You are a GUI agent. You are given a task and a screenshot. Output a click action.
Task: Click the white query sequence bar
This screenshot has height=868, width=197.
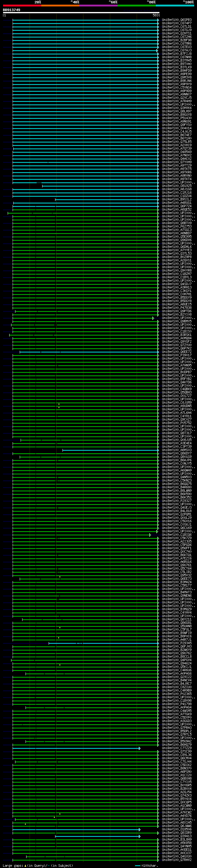coord(81,13)
